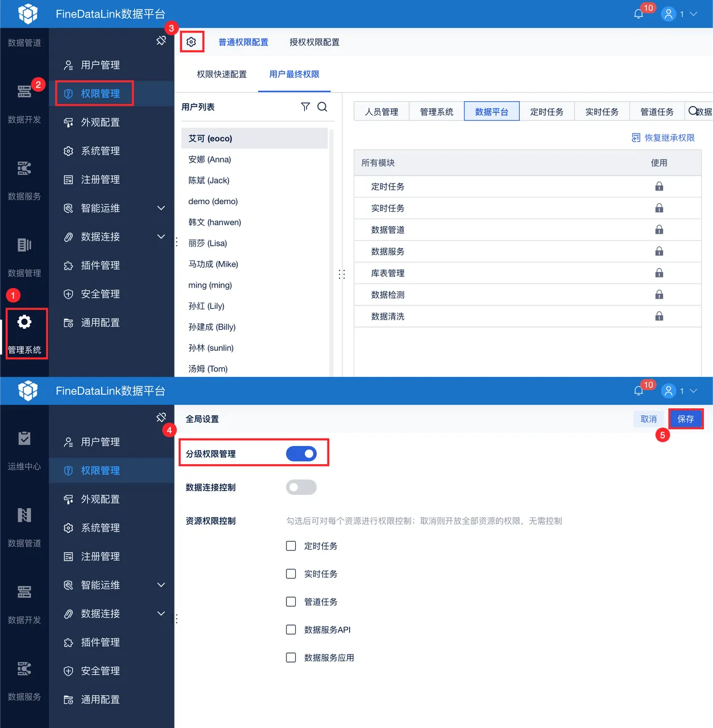Select user 马功成 (Mike) in user list
The height and width of the screenshot is (728, 713).
coord(254,264)
